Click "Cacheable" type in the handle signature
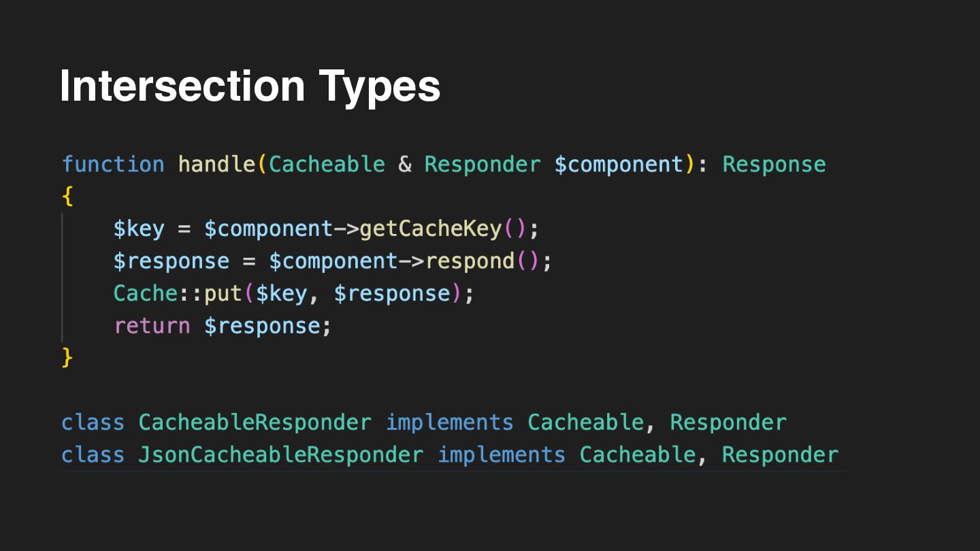This screenshot has width=980, height=551. pos(327,165)
